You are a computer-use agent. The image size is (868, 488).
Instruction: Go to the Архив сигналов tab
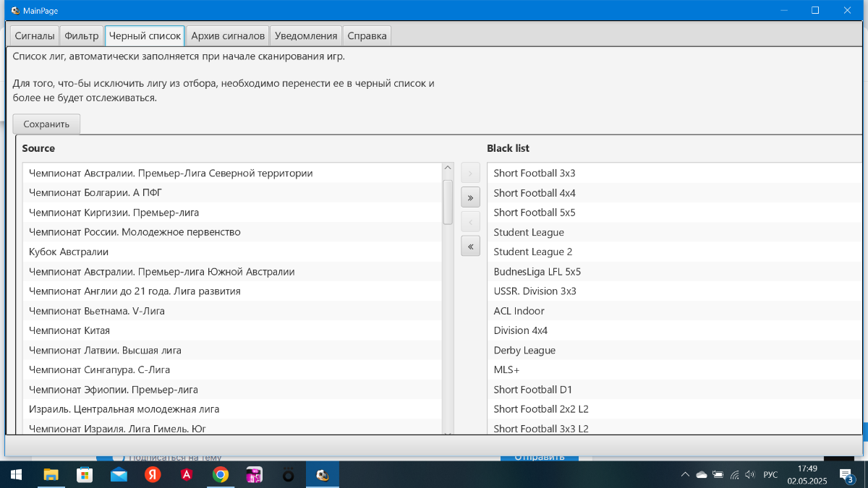[x=228, y=36]
